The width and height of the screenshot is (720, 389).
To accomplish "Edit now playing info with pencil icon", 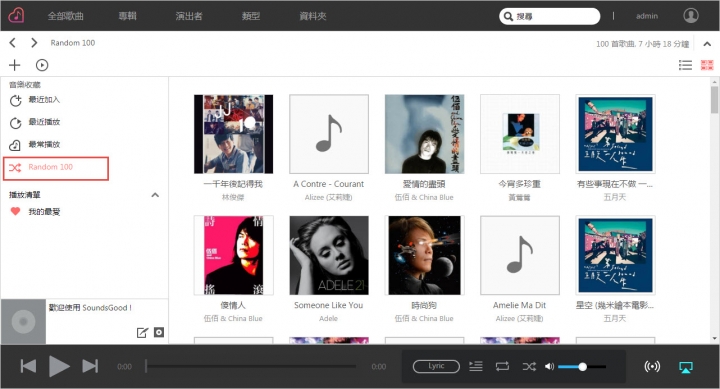I will tap(142, 333).
